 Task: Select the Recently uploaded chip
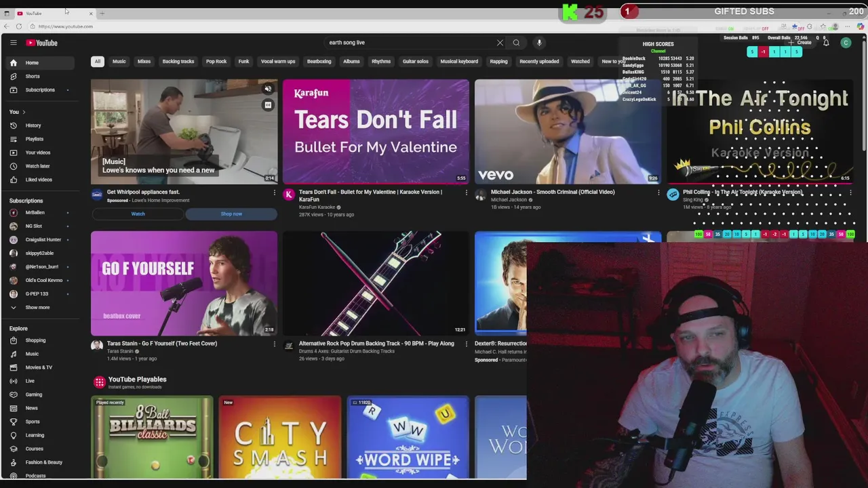(x=539, y=62)
